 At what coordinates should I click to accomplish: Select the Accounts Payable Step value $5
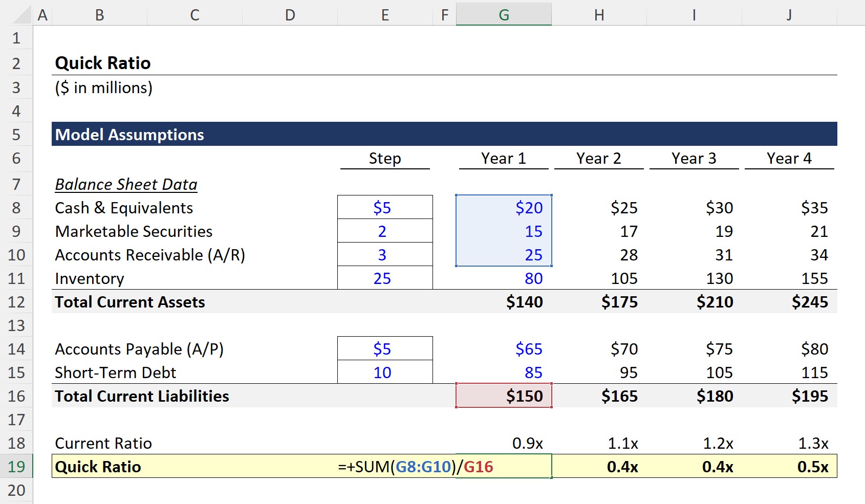click(384, 348)
